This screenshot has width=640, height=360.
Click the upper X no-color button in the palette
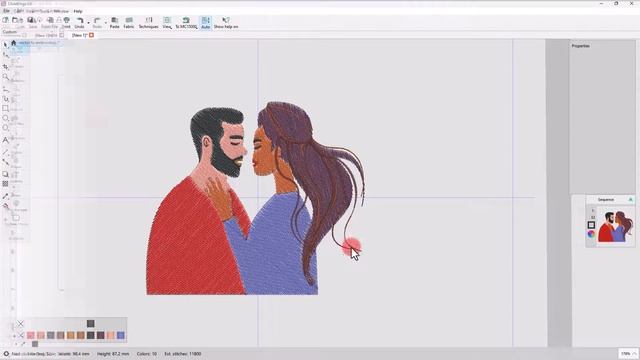pyautogui.click(x=20, y=324)
